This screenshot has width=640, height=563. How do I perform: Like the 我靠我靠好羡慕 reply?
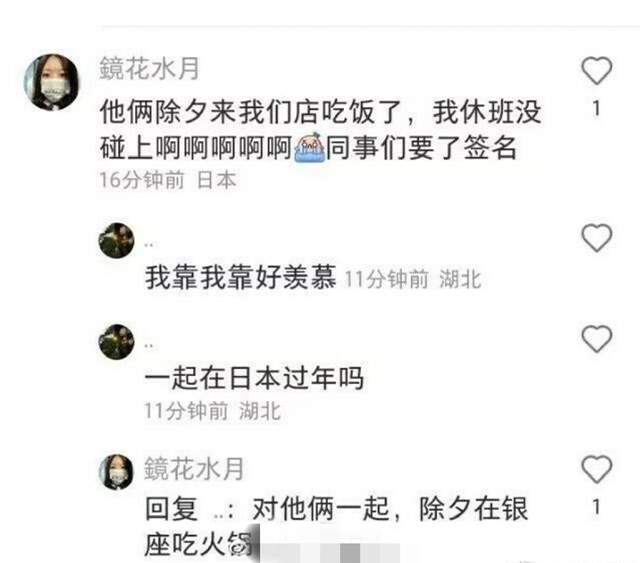(596, 238)
